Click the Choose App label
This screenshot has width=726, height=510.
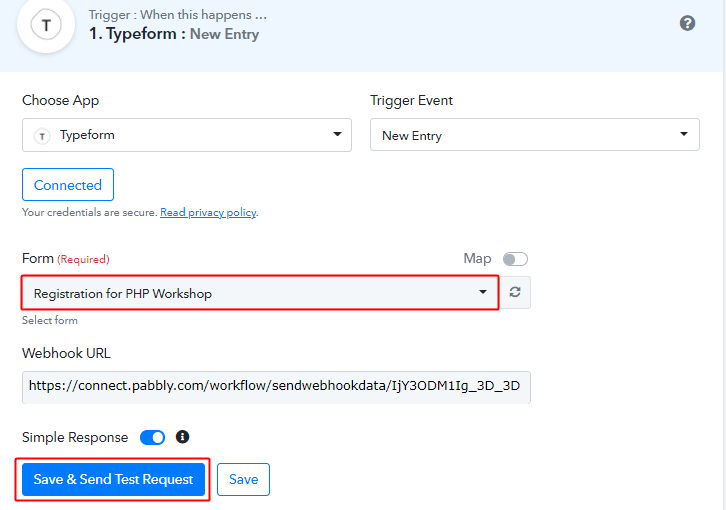click(x=61, y=101)
